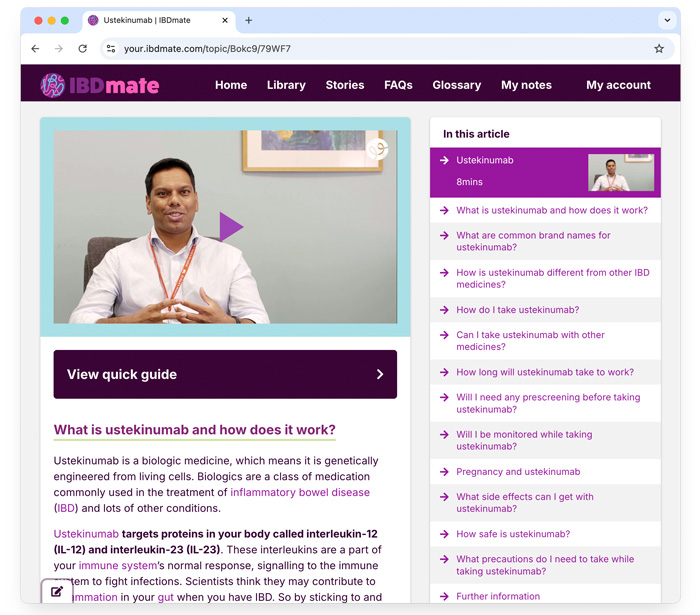Open the notes edit icon
The image size is (700, 615).
[x=57, y=592]
